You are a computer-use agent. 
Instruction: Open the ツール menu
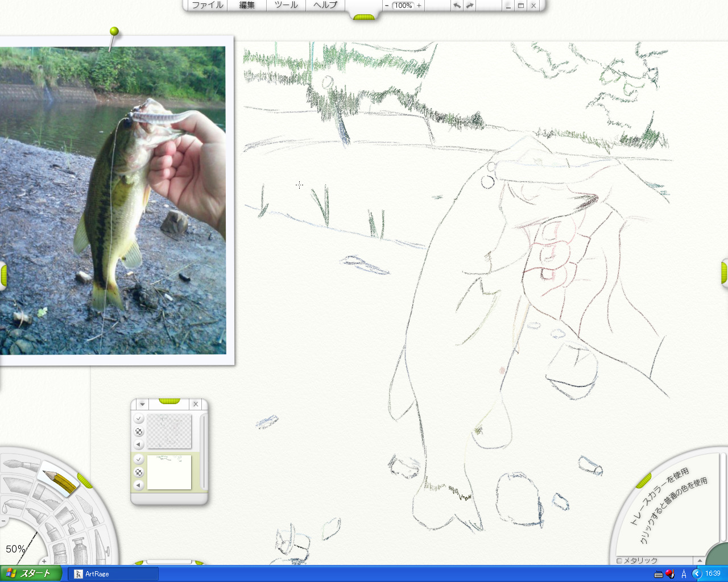[x=286, y=5]
